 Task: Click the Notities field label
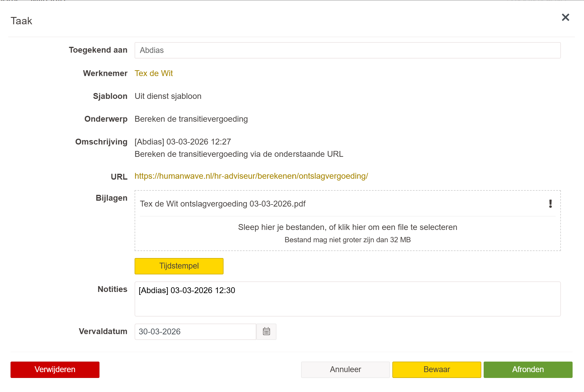112,289
